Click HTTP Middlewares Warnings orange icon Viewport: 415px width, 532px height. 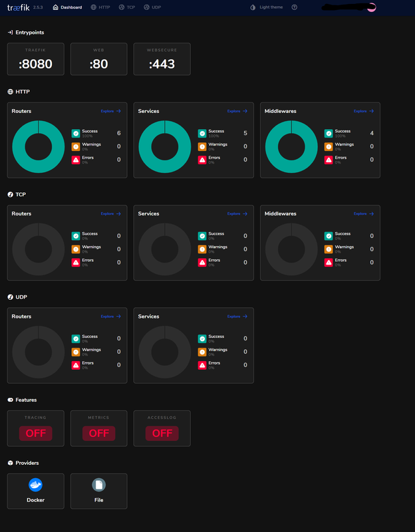[329, 146]
